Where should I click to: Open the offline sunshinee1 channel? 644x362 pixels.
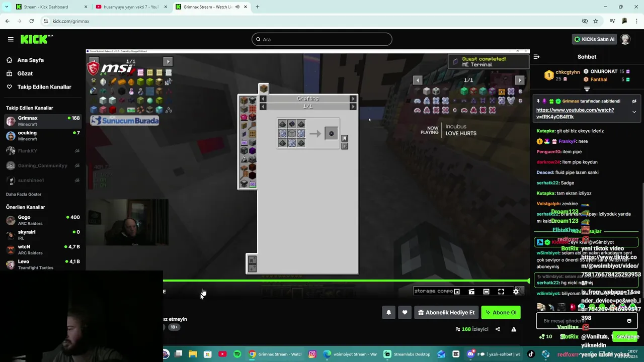coord(43,180)
